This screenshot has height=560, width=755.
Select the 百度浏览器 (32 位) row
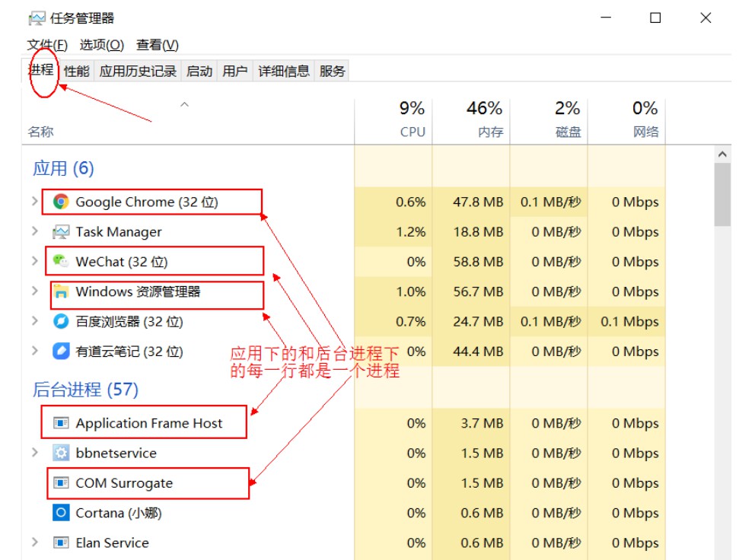pos(344,321)
